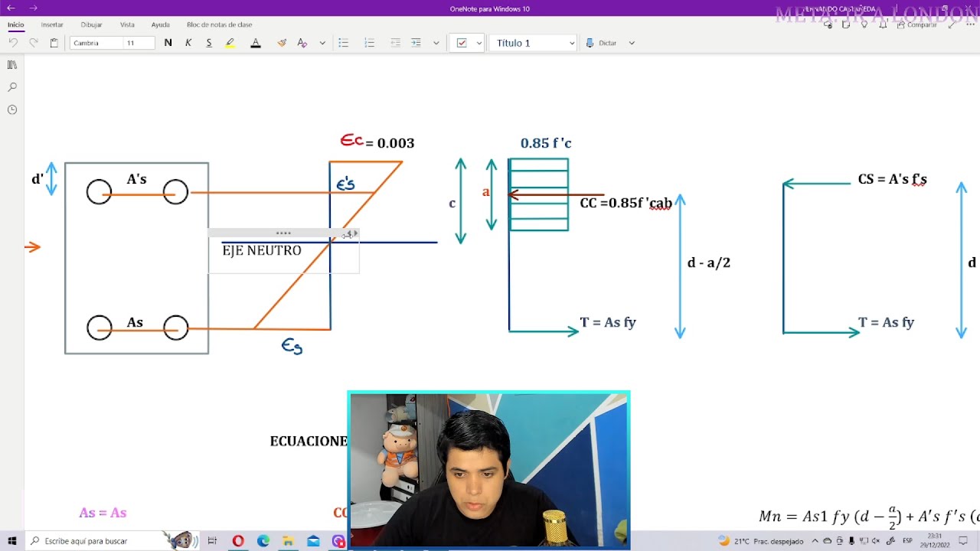Add a to-do checkbox tag
Image resolution: width=980 pixels, height=551 pixels.
pos(462,43)
